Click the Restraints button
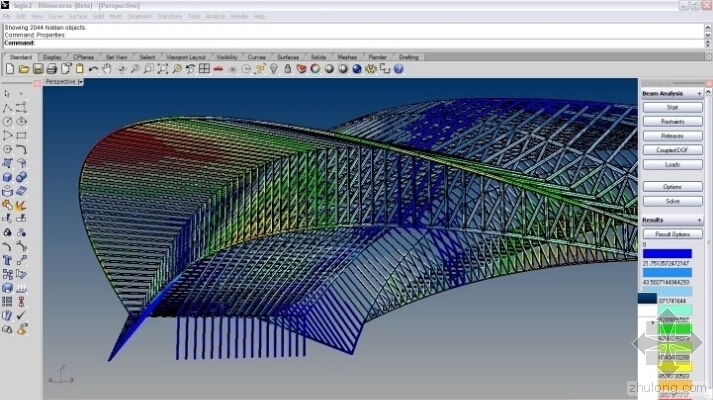 click(670, 121)
